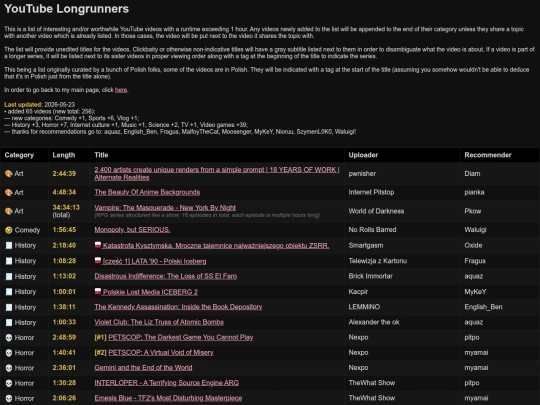Open 'Emesis Blue - TF2's Most Disturbing Masterpiece'

(x=168, y=398)
